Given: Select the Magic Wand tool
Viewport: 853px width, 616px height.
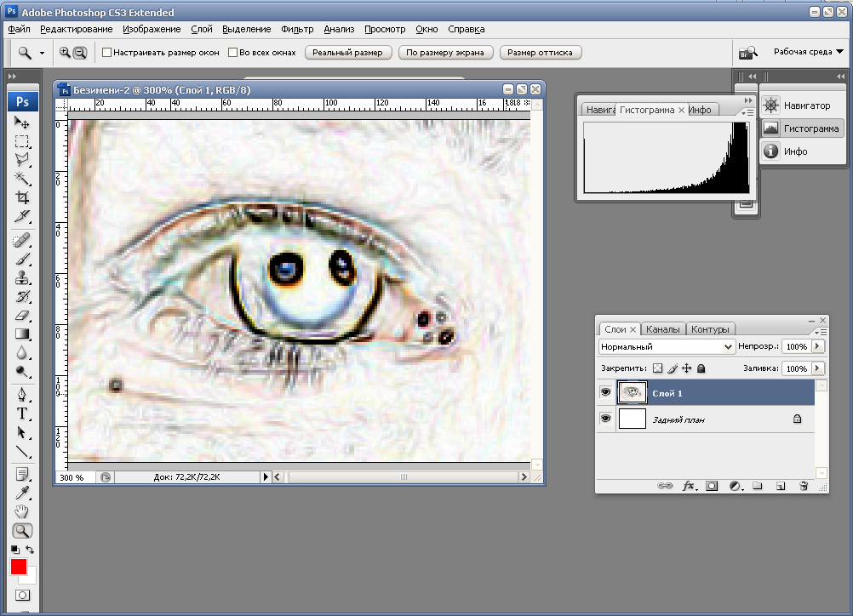Looking at the screenshot, I should coord(23,178).
